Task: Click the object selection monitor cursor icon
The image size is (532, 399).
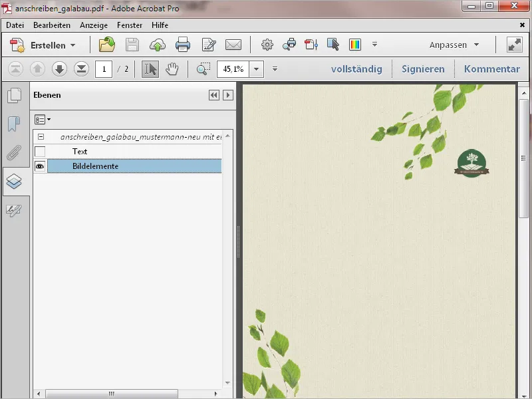Action: [333, 45]
